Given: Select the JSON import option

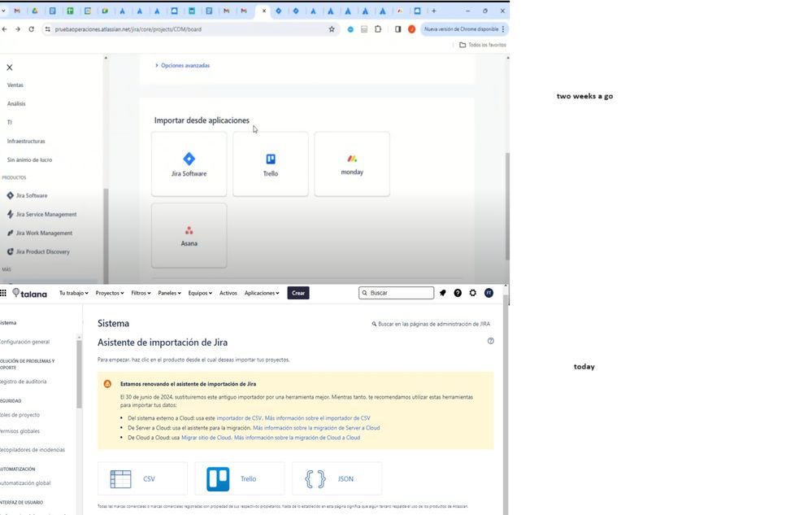Looking at the screenshot, I should pyautogui.click(x=337, y=478).
